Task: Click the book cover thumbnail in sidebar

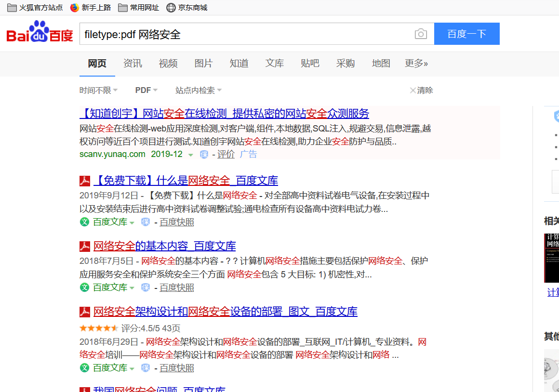Action: 551,258
